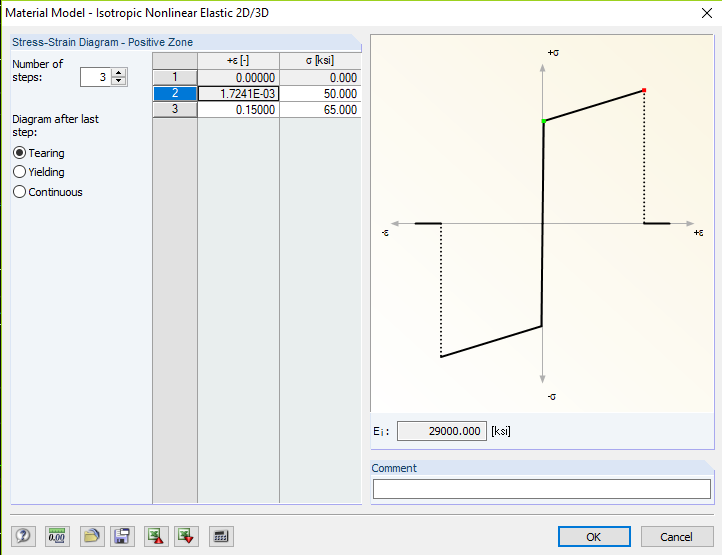Import table from Excel icon (down arrow)
This screenshot has height=555, width=722.
click(186, 536)
